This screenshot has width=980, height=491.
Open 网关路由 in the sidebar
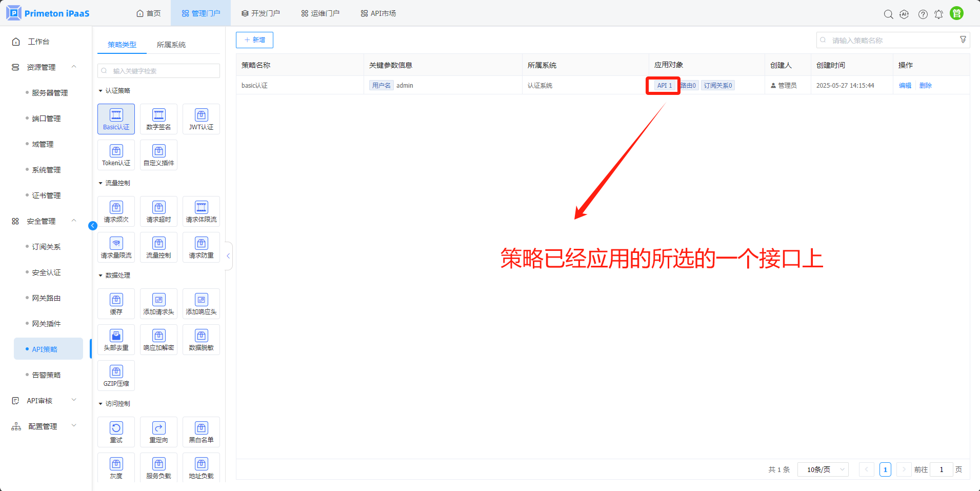click(46, 298)
